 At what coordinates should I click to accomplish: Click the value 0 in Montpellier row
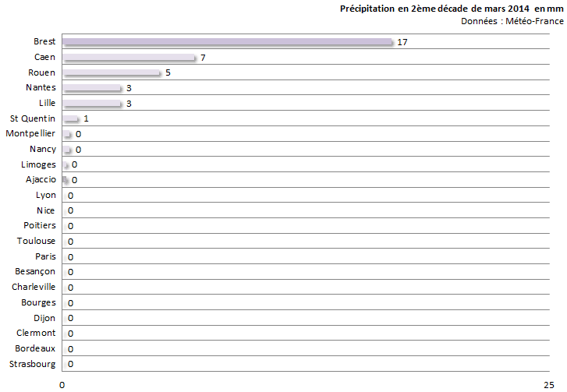coord(79,134)
